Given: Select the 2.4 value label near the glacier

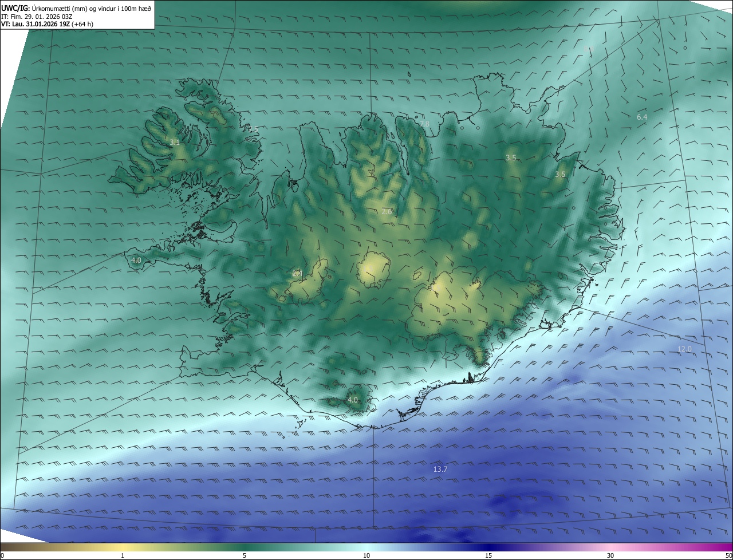Looking at the screenshot, I should coord(297,274).
